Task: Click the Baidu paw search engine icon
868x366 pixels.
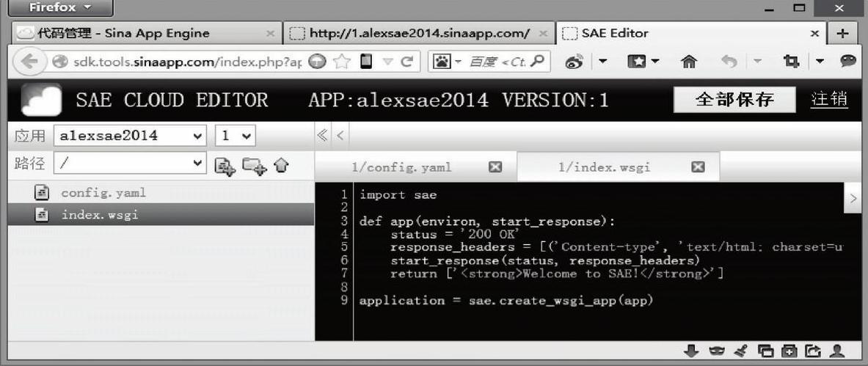Action: pyautogui.click(x=441, y=62)
